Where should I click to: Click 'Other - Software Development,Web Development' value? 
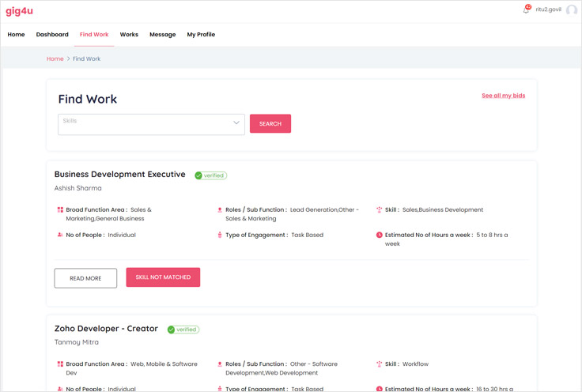point(282,368)
